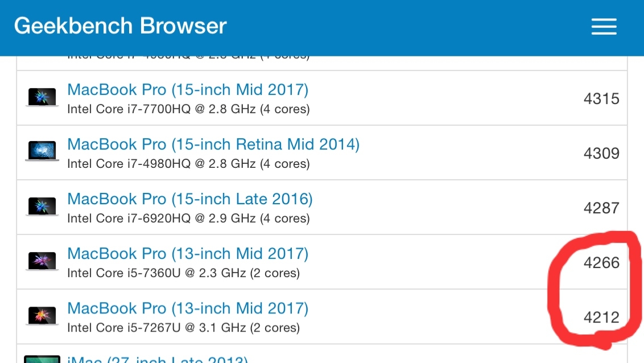
Task: Click the 15-inch Late 2016 MacBook thumbnail
Action: 42,207
